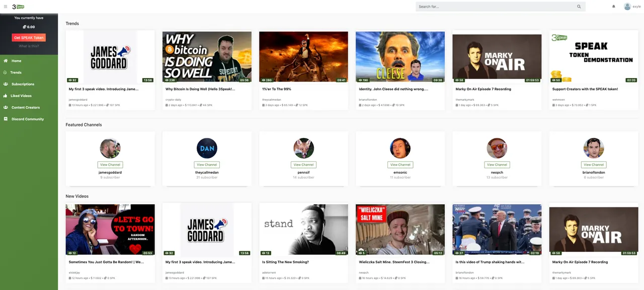Screen dimensions: 644x290
Task: Click title 'Identity. John Cleese did nothing wrong....'
Action: pos(393,89)
